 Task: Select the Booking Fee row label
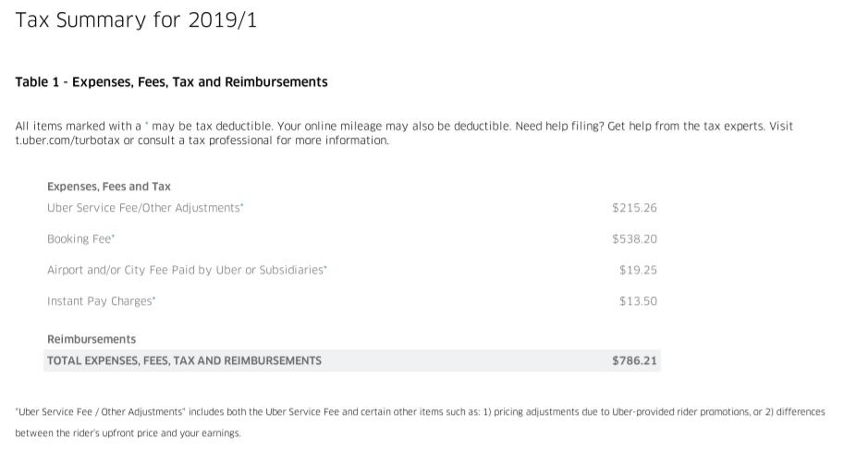(x=80, y=239)
